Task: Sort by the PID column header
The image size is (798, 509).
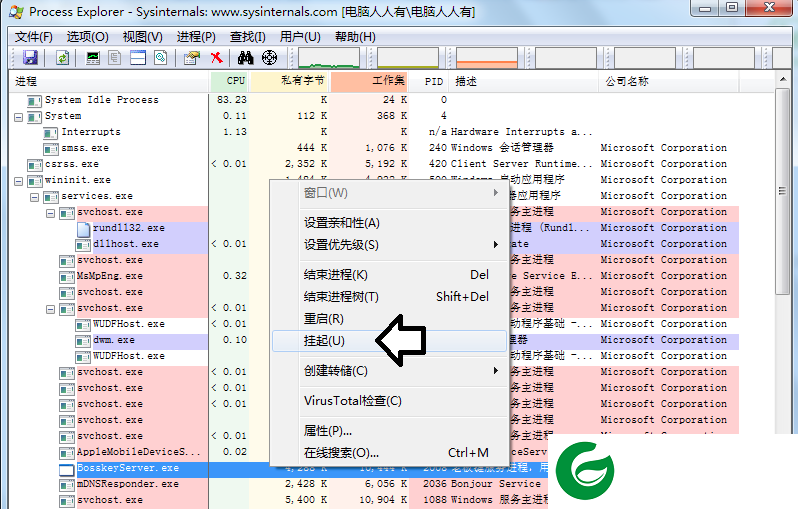Action: pyautogui.click(x=431, y=81)
